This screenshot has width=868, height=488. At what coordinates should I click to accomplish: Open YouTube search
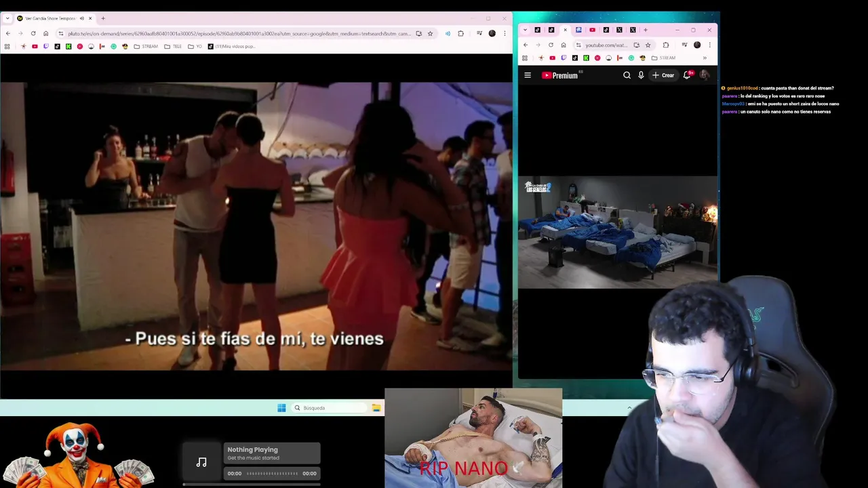coord(627,75)
